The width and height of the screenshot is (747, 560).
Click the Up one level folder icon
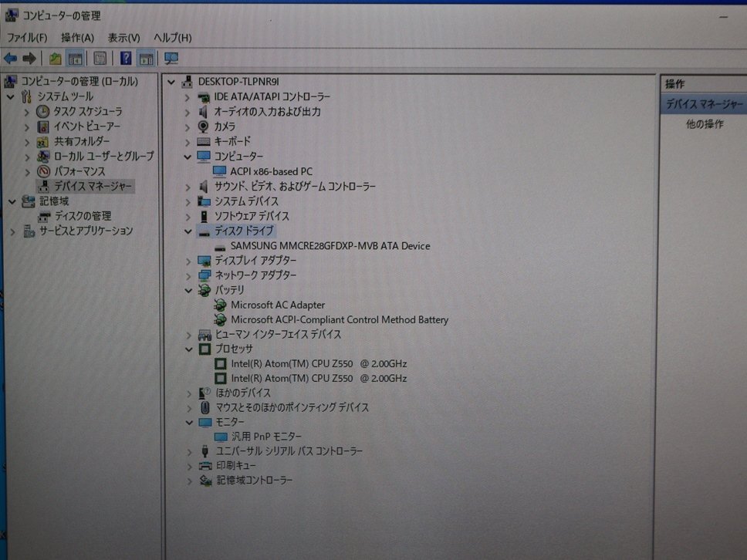[56, 59]
